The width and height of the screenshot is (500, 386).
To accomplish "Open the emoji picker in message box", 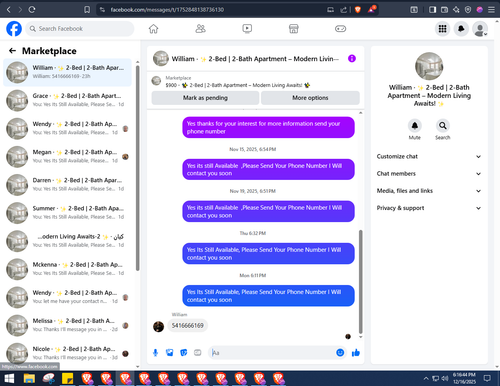I will pyautogui.click(x=340, y=353).
